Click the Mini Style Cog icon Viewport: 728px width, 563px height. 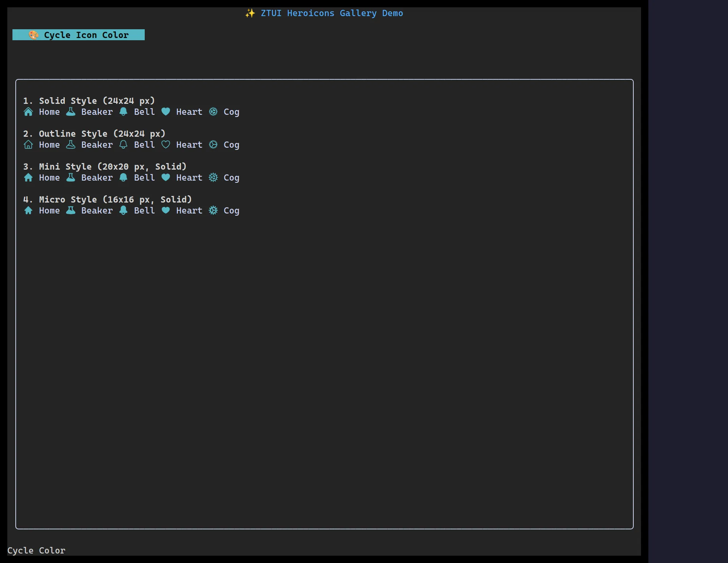click(x=213, y=177)
